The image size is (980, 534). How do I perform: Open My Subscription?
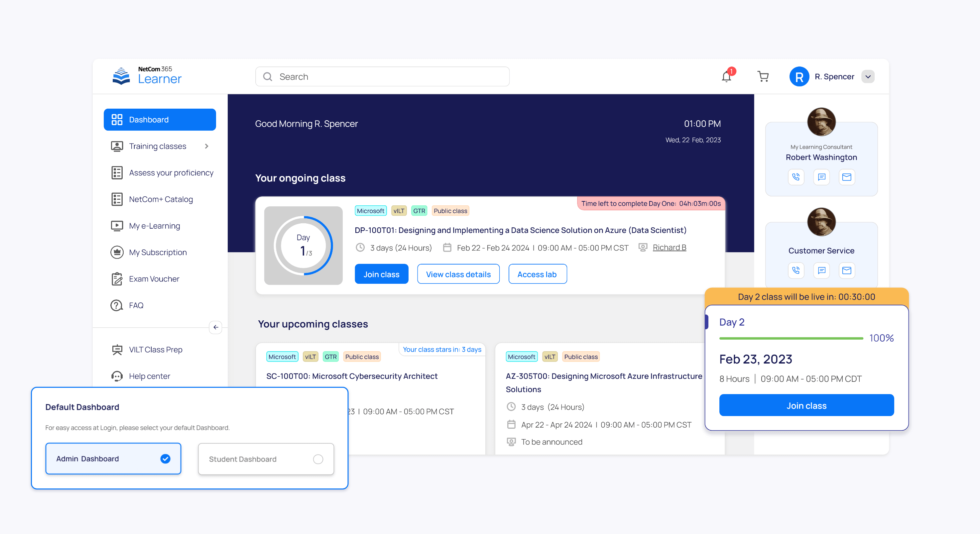[149, 253]
